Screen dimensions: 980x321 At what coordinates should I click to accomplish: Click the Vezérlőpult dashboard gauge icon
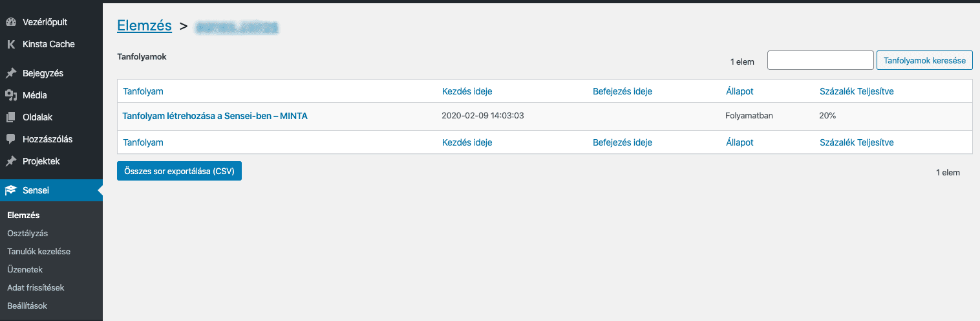tap(10, 22)
